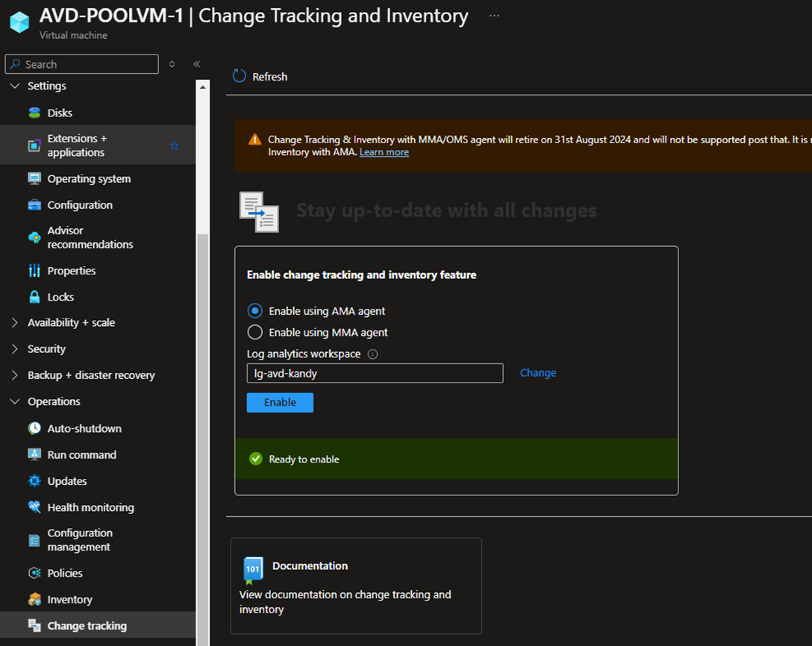Click the green Ready to enable checkmark
The width and height of the screenshot is (812, 646).
tap(256, 459)
